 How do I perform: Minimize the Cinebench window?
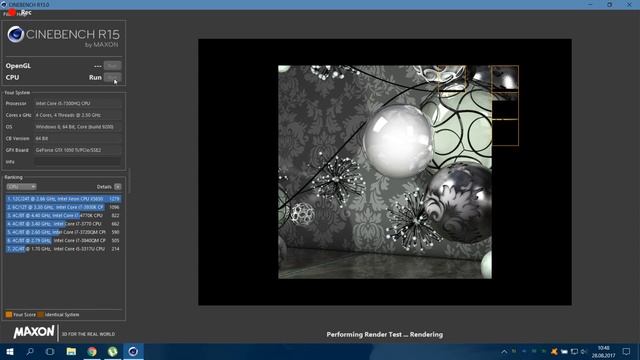point(590,4)
